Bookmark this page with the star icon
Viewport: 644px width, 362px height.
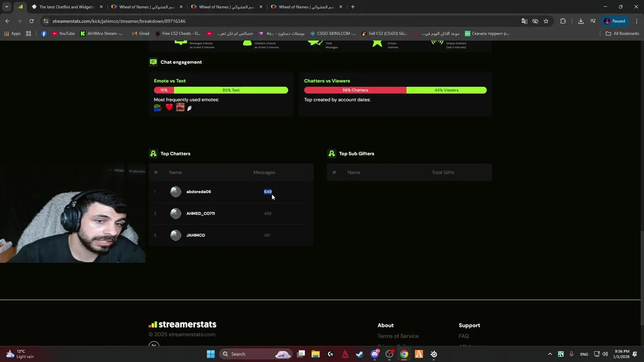[546, 21]
